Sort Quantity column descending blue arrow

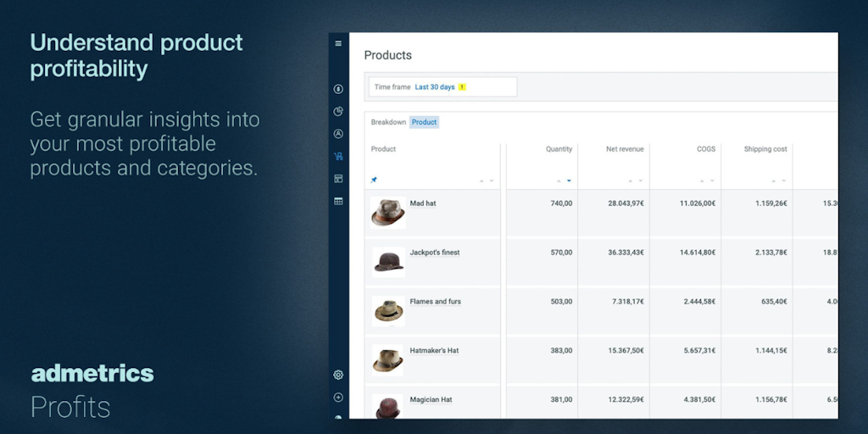pyautogui.click(x=569, y=181)
